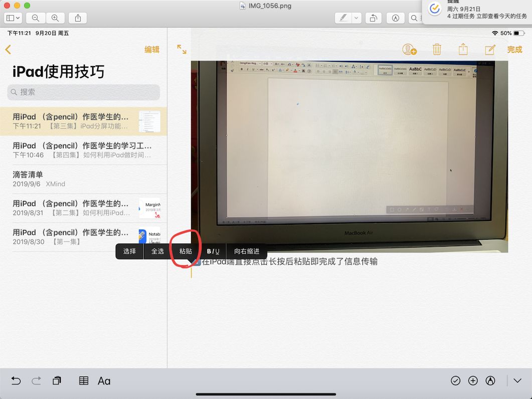Check the iPad battery indicator at 50%
The width and height of the screenshot is (532, 399).
click(519, 33)
